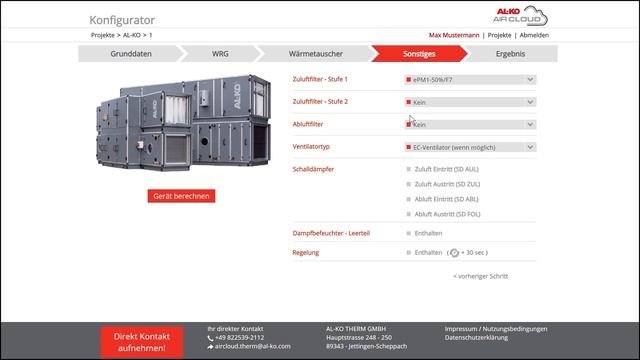Open the Projekte link in header
Screen dimensions: 640x360
tap(499, 35)
